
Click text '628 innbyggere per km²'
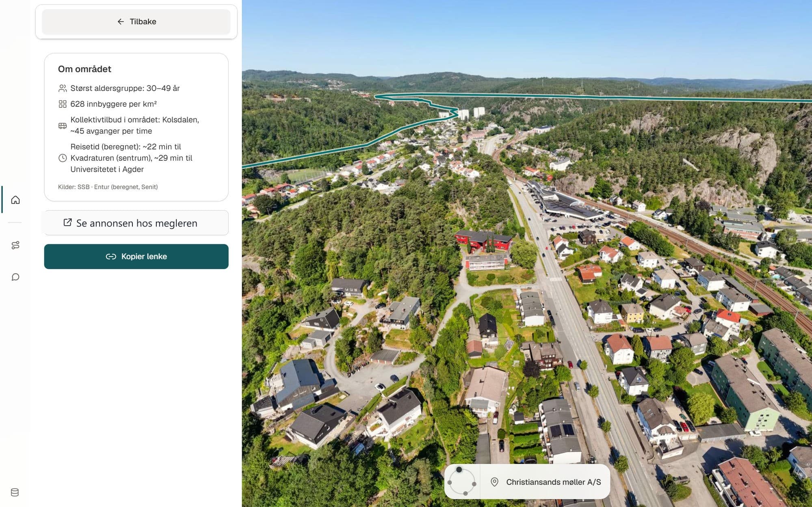tap(114, 104)
